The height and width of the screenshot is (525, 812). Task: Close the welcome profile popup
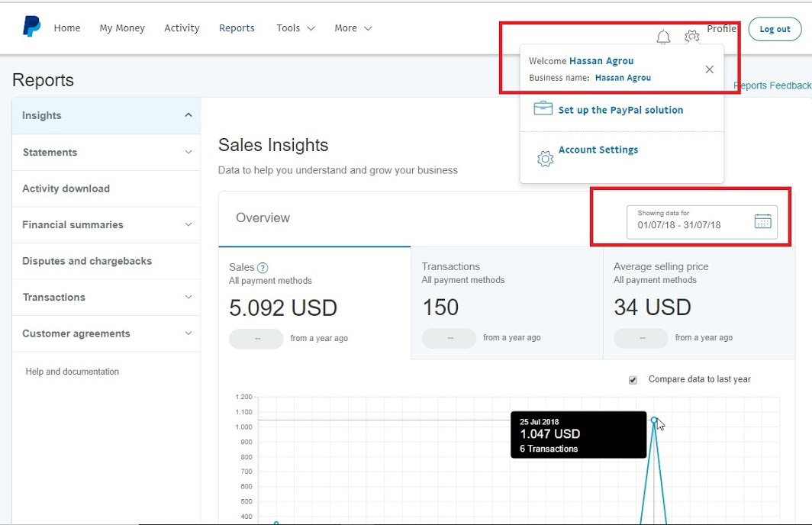click(x=710, y=69)
